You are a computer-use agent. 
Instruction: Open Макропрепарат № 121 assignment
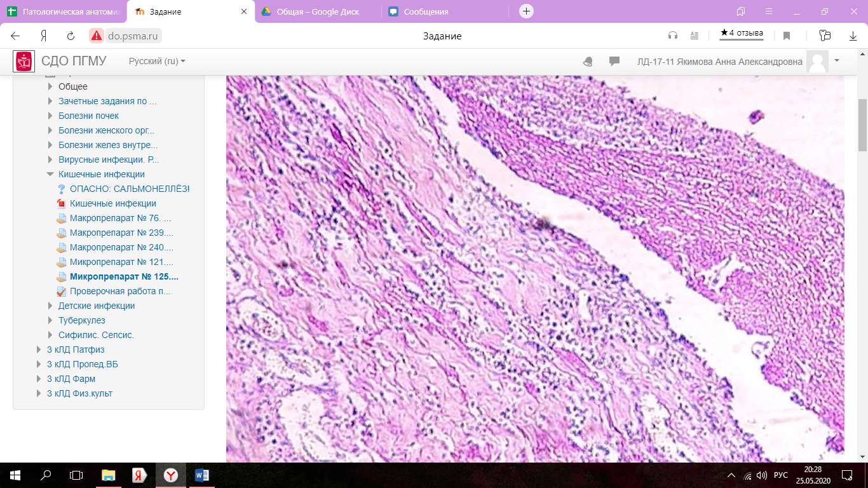click(121, 262)
